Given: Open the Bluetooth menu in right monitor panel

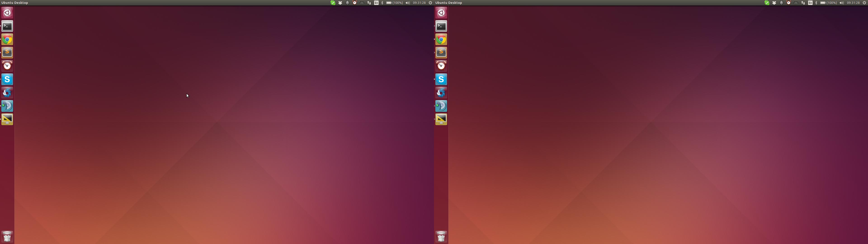Looking at the screenshot, I should coord(816,3).
